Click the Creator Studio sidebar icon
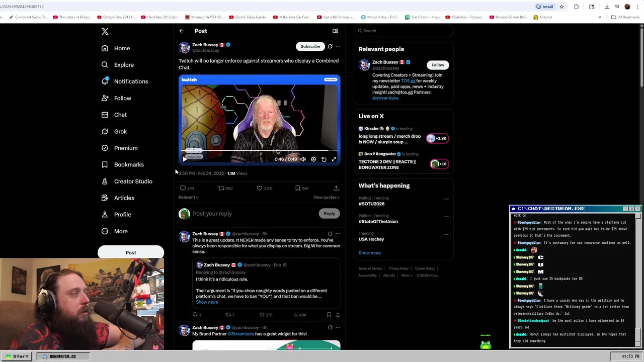The image size is (644, 362). coord(105,181)
